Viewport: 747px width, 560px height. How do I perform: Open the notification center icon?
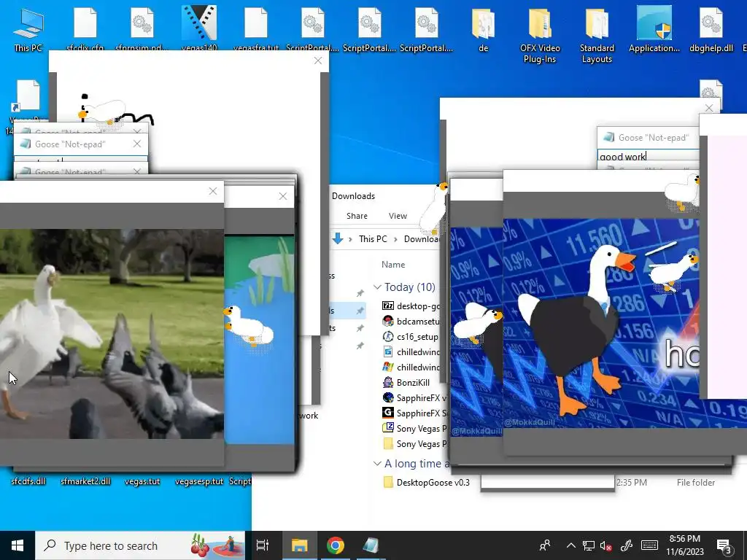pos(724,545)
